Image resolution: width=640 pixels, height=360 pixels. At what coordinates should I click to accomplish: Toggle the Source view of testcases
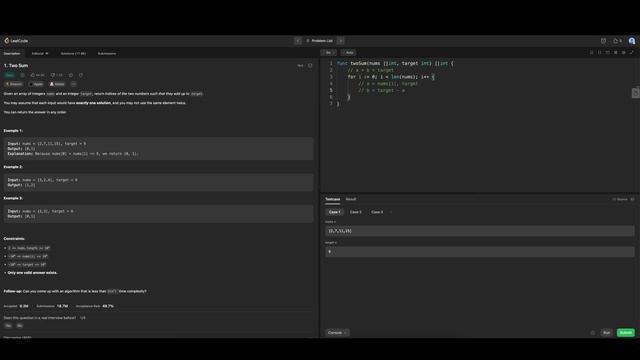[620, 199]
